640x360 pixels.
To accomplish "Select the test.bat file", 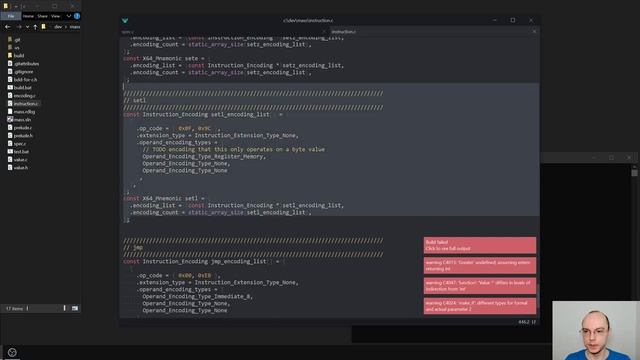I will click(x=21, y=151).
